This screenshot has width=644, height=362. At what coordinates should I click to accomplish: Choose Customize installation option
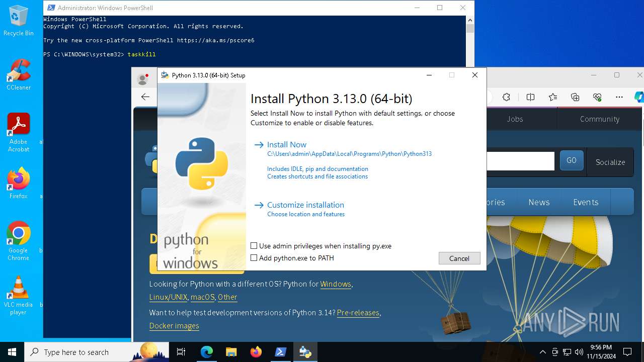(305, 205)
